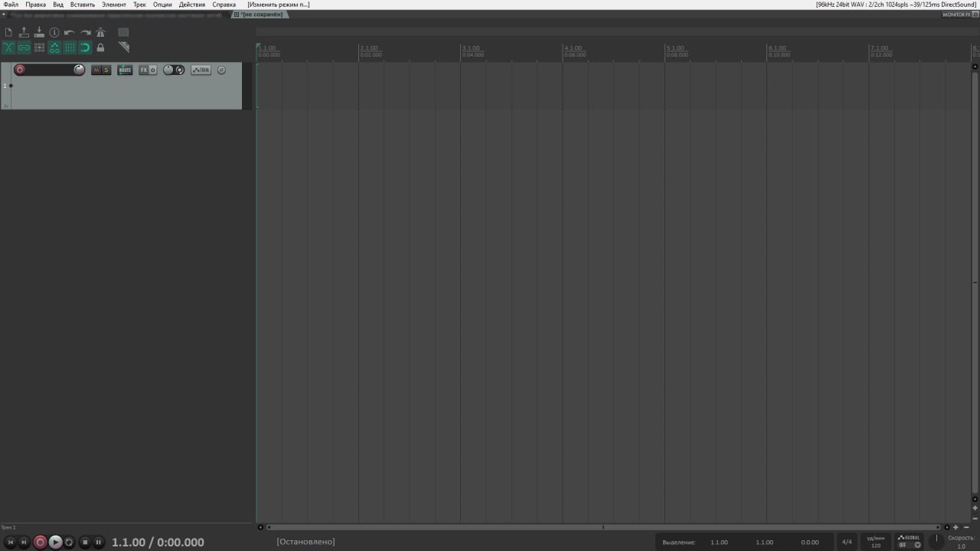This screenshot has height=551, width=980.
Task: Bypass track 1 FX power button
Action: pyautogui.click(x=153, y=70)
